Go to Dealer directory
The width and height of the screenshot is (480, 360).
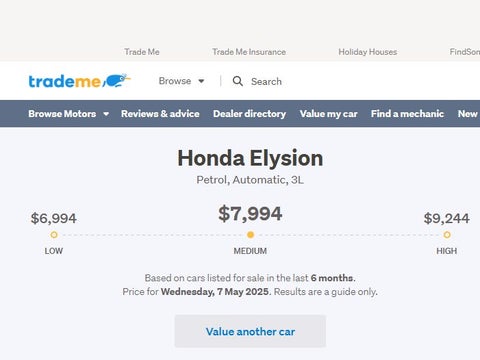click(250, 114)
